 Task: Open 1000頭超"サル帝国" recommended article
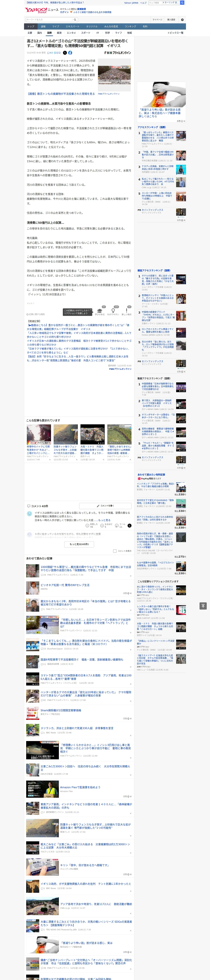(86, 568)
